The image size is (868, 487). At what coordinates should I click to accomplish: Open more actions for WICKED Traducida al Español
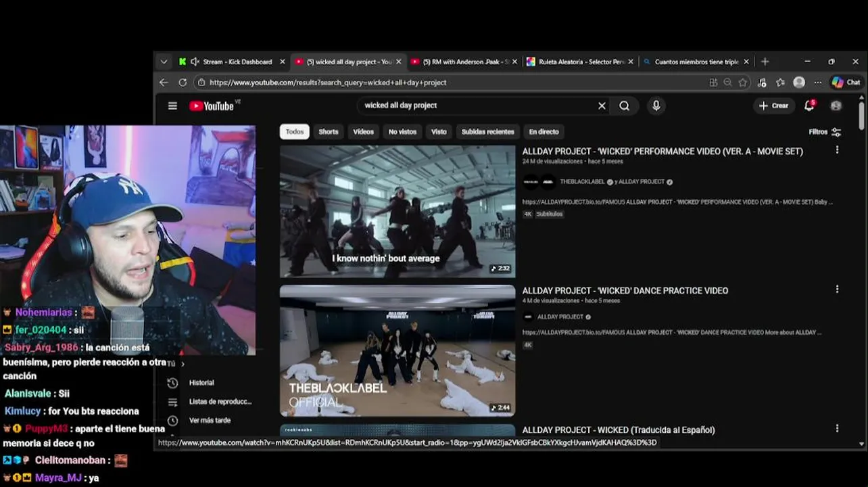(837, 429)
